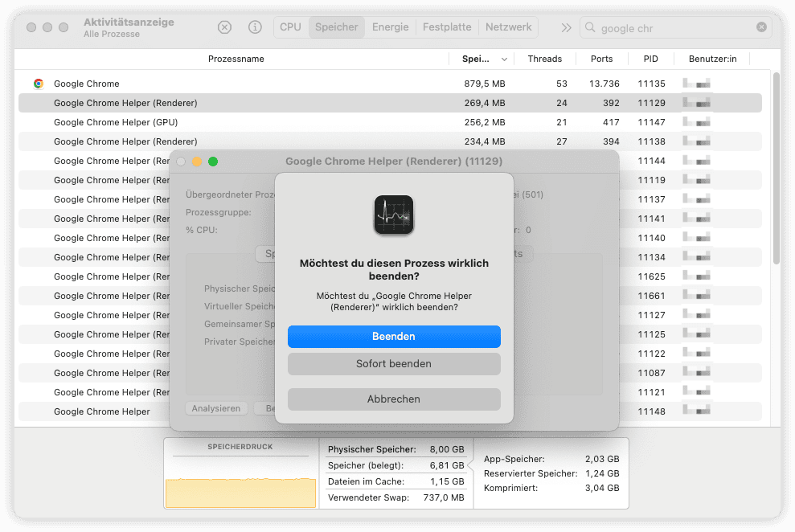Click the Dateien im Cache 1,15 GB entry
795x532 pixels.
coord(396,482)
